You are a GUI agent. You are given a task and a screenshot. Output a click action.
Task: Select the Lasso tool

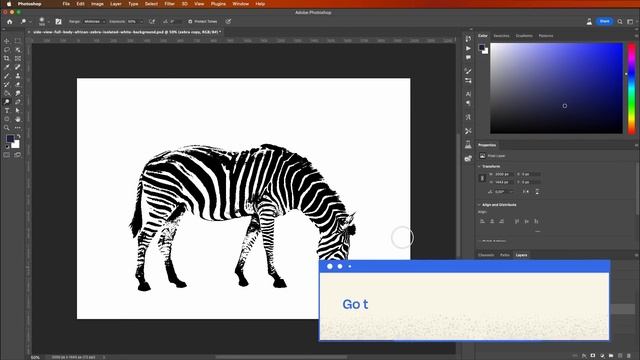pos(7,50)
